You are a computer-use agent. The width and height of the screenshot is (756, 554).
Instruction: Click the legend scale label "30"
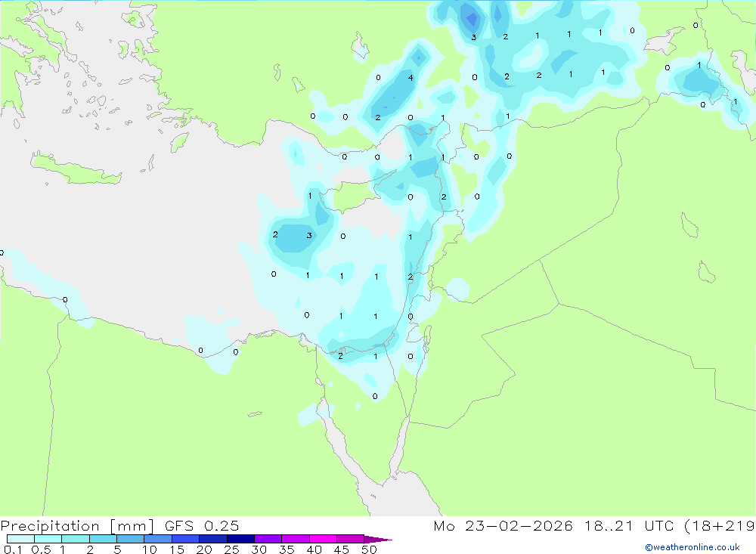click(259, 549)
